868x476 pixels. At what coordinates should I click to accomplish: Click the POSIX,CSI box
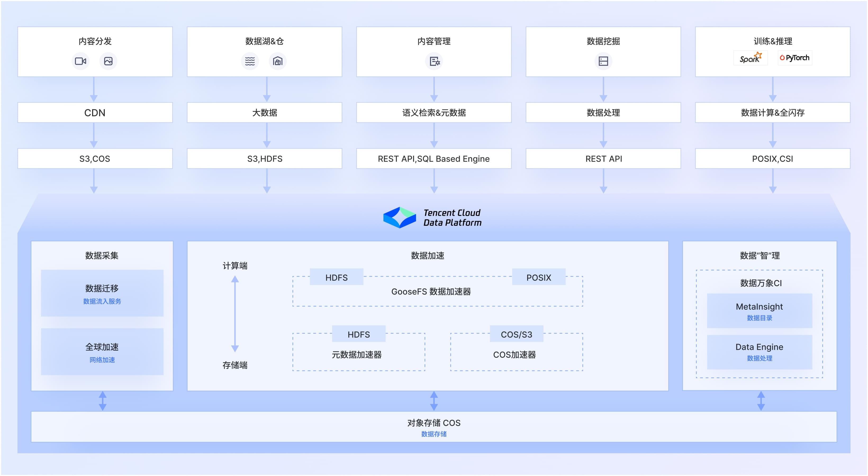pyautogui.click(x=772, y=159)
